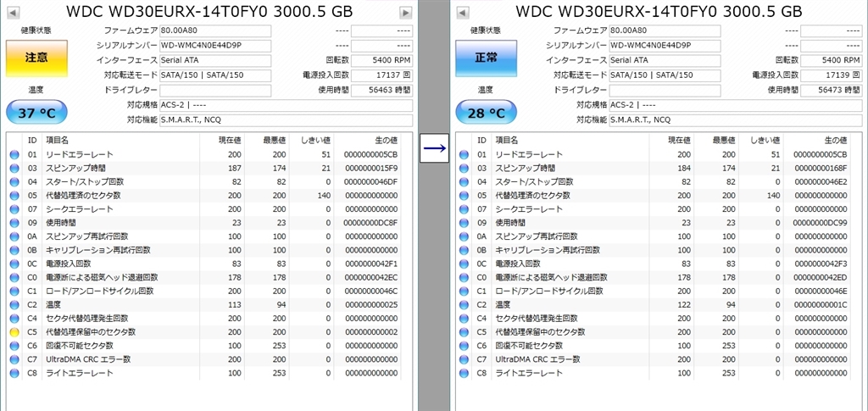Click S.M.A.R.T., NCQ features field in normal panel

point(736,120)
